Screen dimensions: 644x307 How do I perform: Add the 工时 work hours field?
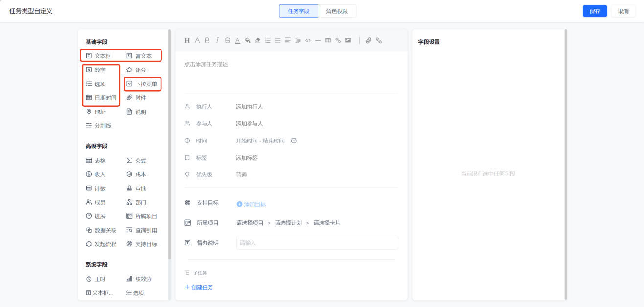[95, 279]
